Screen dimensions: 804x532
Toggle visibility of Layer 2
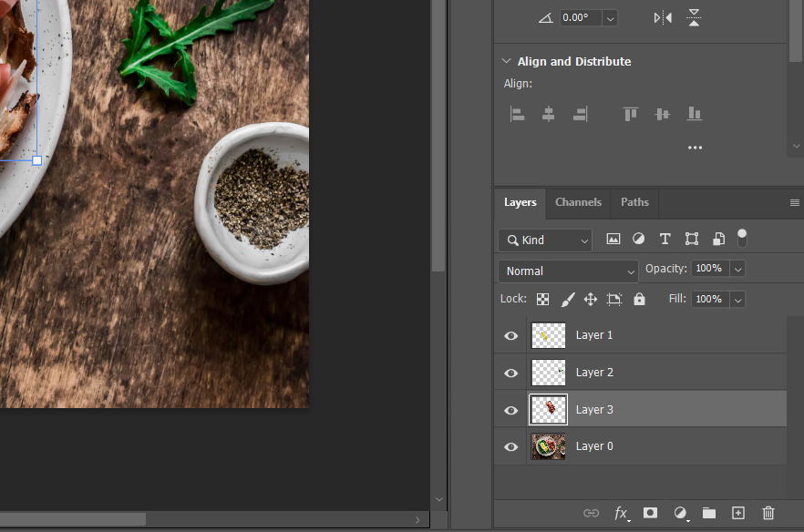[510, 373]
